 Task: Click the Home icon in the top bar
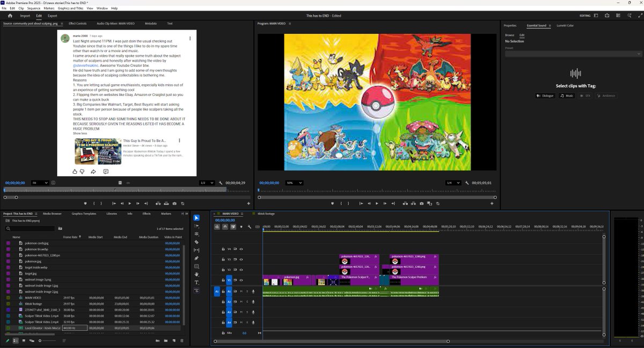pos(10,16)
